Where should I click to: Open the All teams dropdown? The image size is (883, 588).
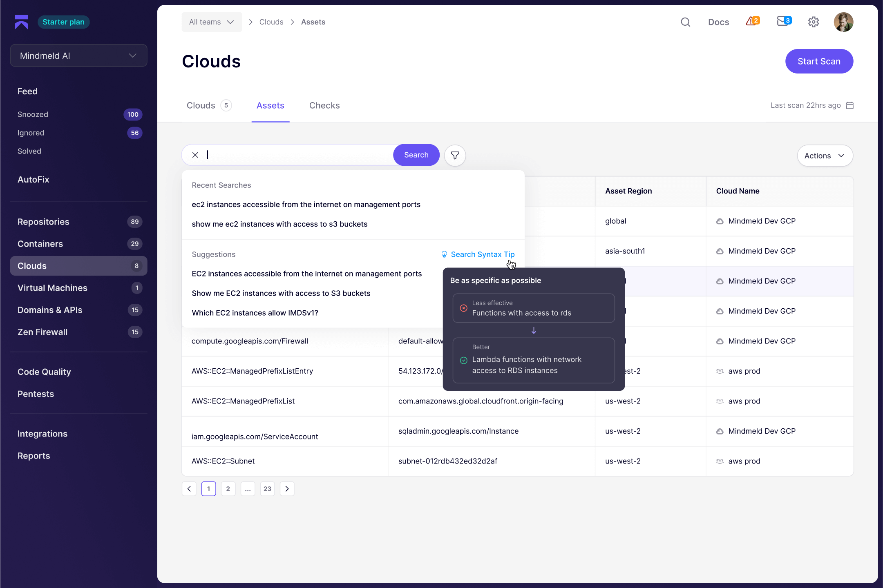211,22
